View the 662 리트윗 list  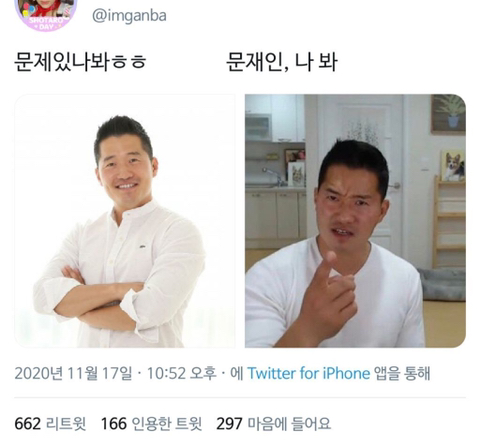tap(50, 424)
